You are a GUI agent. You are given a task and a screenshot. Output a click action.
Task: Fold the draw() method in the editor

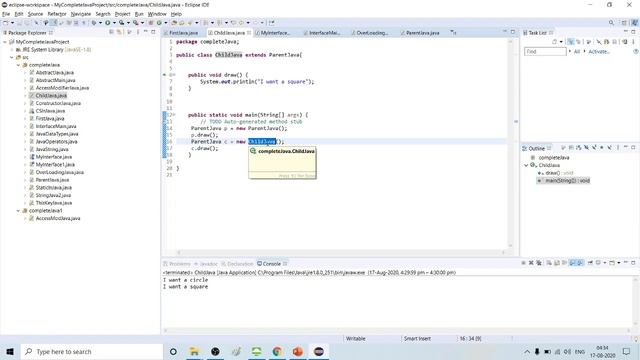point(173,75)
